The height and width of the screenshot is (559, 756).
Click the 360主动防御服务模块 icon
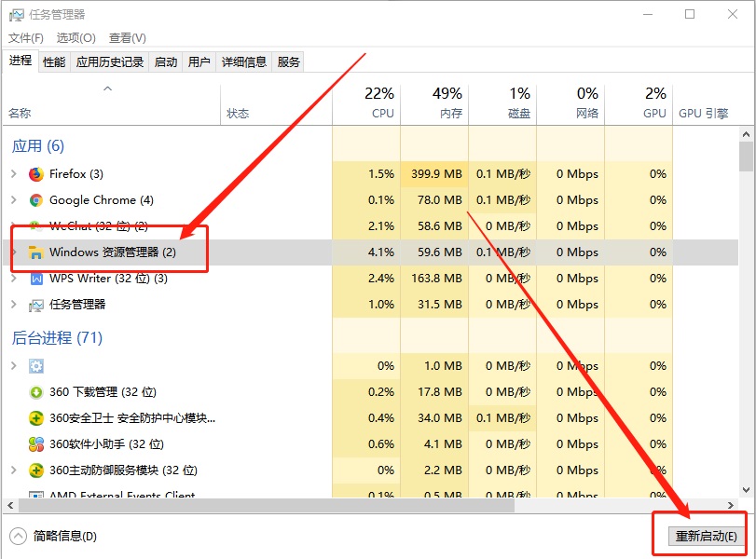tap(36, 470)
